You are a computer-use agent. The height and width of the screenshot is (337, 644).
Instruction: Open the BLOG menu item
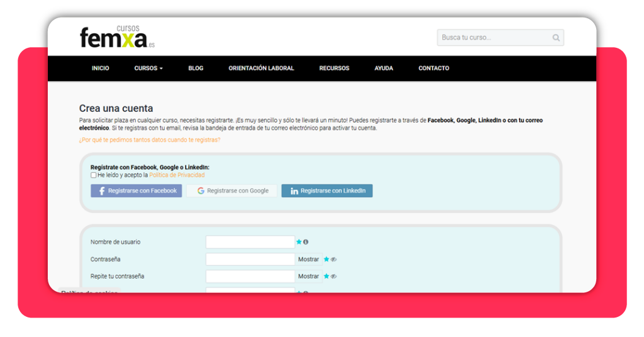click(x=196, y=68)
